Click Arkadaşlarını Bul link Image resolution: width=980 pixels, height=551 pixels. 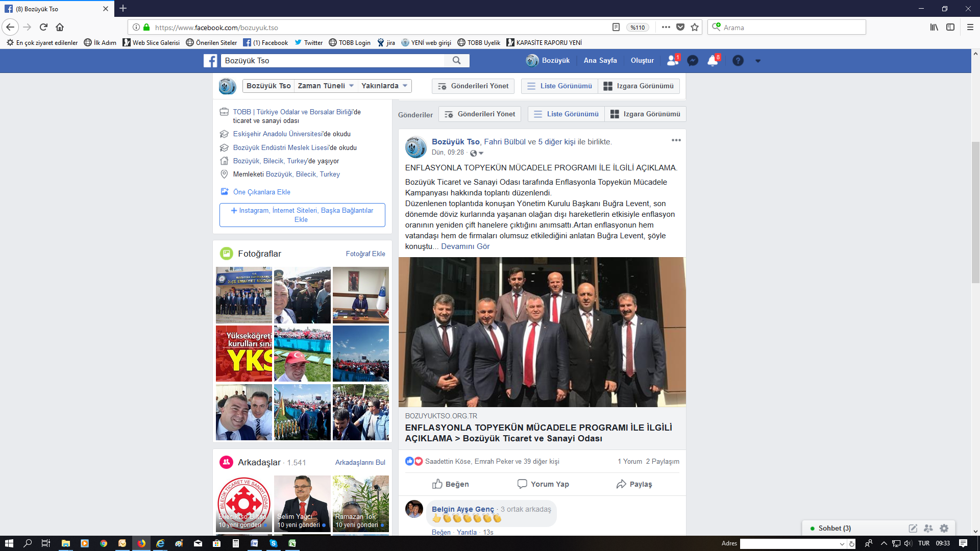click(360, 462)
